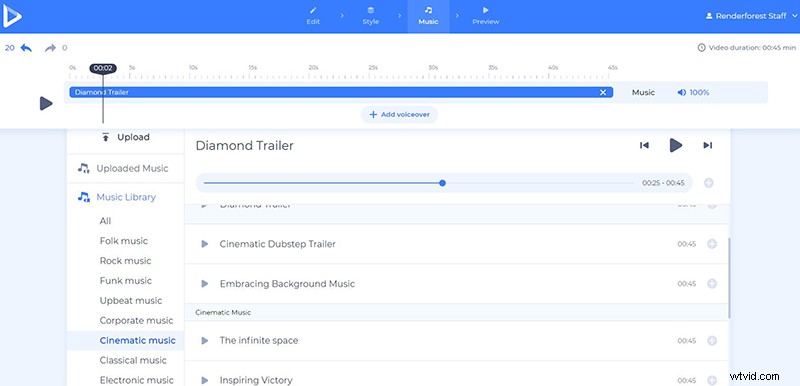Add current track using plus beside progress bar
The height and width of the screenshot is (386, 800).
709,183
